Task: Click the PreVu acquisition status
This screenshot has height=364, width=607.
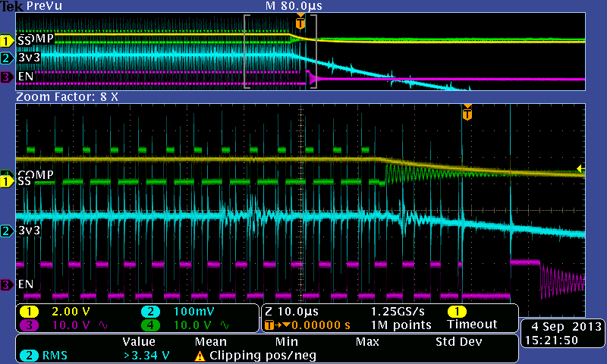Action: tap(44, 6)
